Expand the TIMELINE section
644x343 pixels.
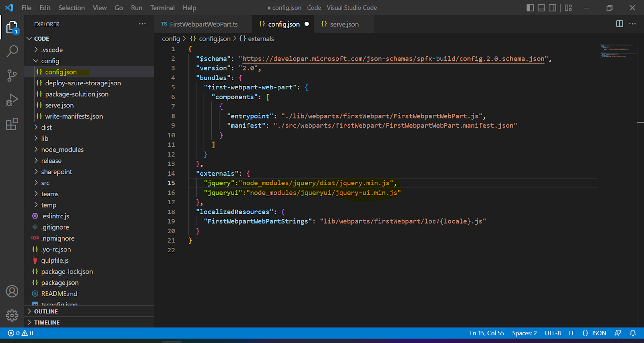(89, 322)
